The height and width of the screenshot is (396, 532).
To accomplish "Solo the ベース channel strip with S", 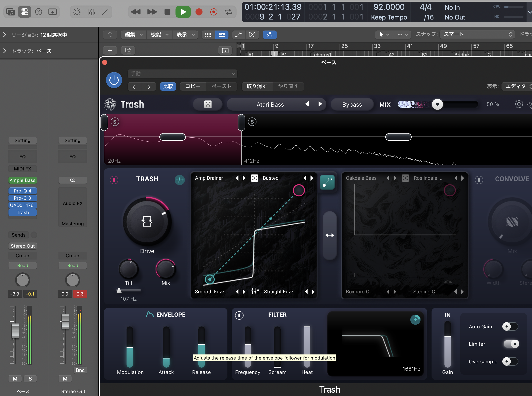I will pos(30,379).
